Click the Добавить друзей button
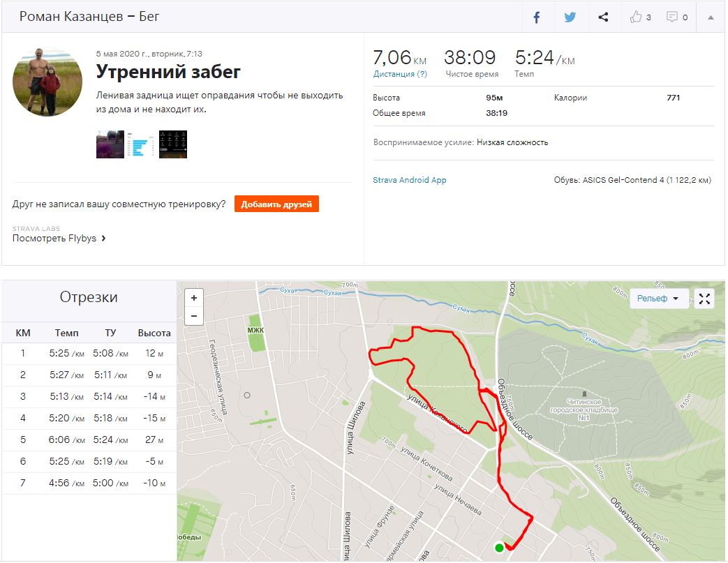 click(276, 204)
